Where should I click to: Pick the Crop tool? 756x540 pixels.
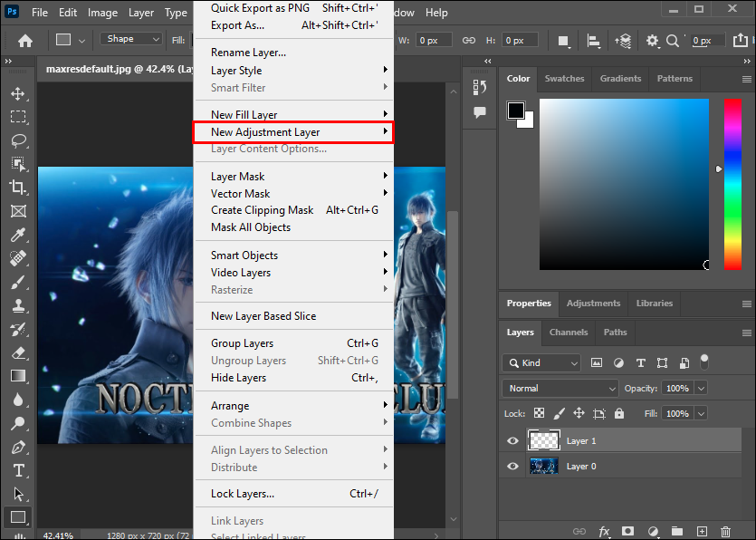coord(18,188)
